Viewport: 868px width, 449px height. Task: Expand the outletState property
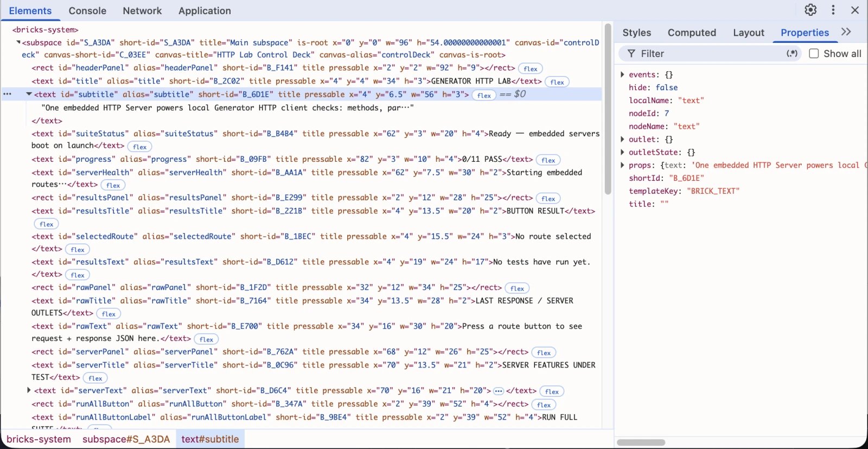622,152
